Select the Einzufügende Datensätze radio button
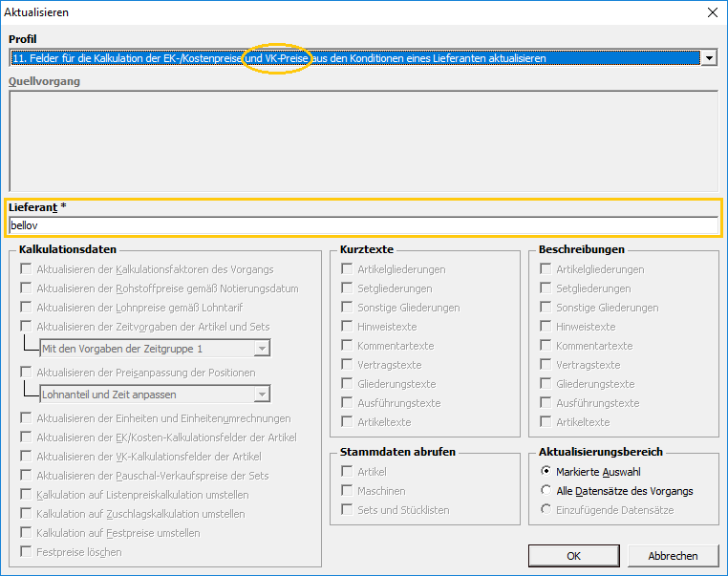The height and width of the screenshot is (576, 728). coord(546,510)
